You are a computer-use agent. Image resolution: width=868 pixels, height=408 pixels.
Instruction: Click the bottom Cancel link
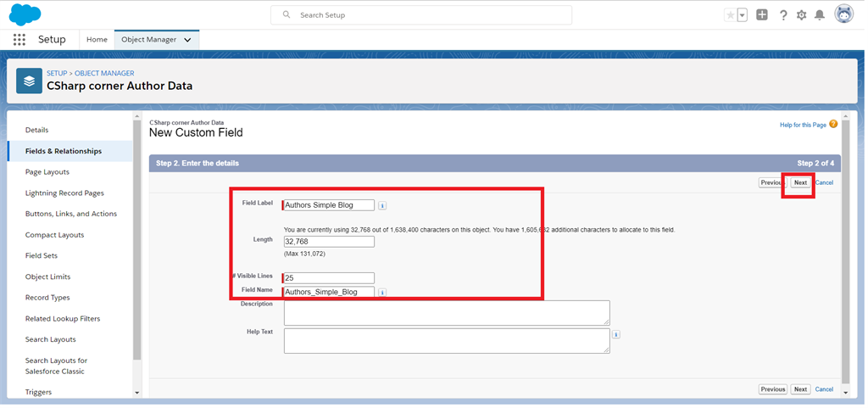824,389
